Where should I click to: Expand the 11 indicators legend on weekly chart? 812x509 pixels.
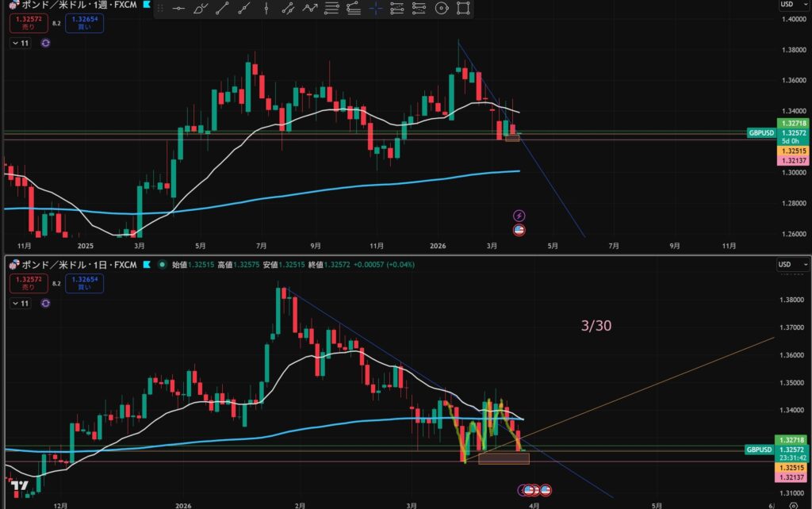(21, 43)
